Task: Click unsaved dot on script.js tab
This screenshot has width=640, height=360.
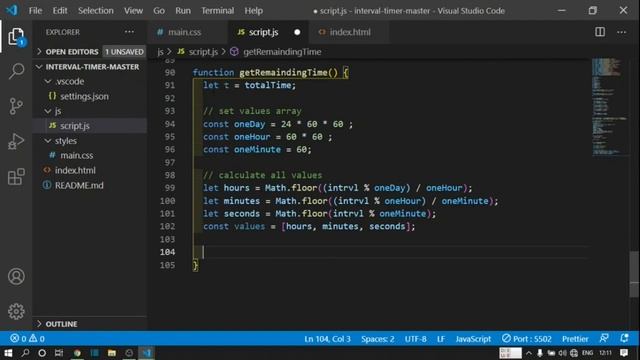Action: (297, 32)
